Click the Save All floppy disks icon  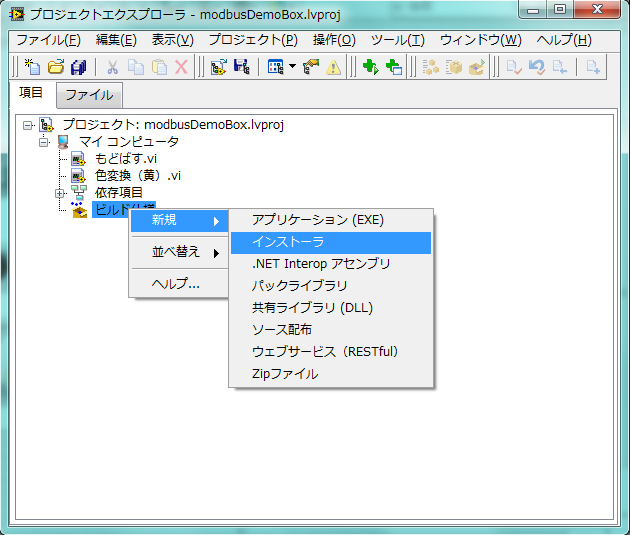pos(79,67)
